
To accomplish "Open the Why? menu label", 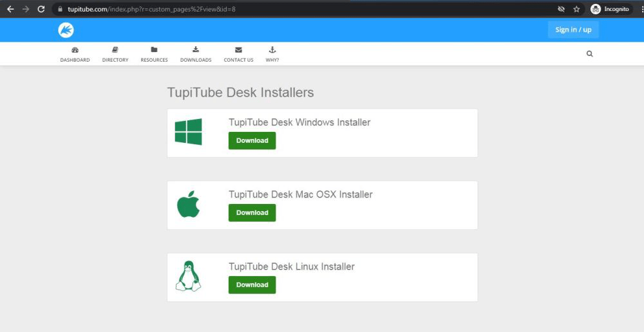I will pos(272,60).
